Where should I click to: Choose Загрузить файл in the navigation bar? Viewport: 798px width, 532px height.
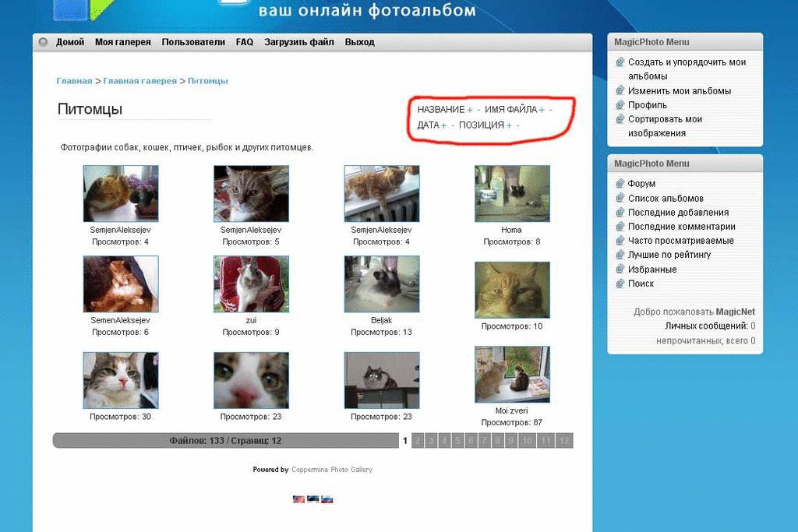(x=299, y=42)
